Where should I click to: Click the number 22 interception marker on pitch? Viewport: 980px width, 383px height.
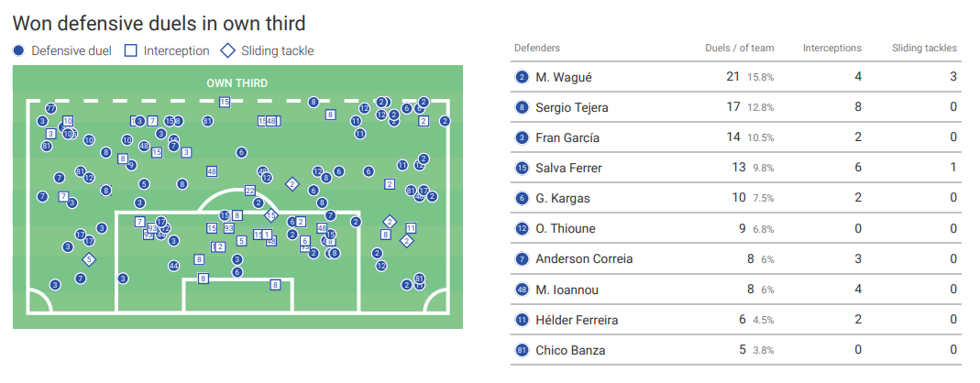(250, 191)
